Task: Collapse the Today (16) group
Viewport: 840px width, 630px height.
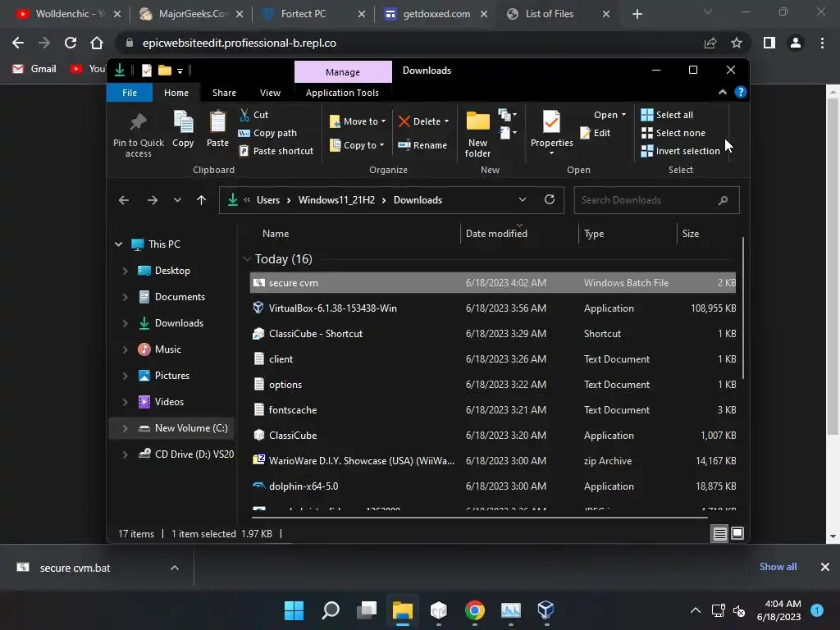Action: [246, 259]
